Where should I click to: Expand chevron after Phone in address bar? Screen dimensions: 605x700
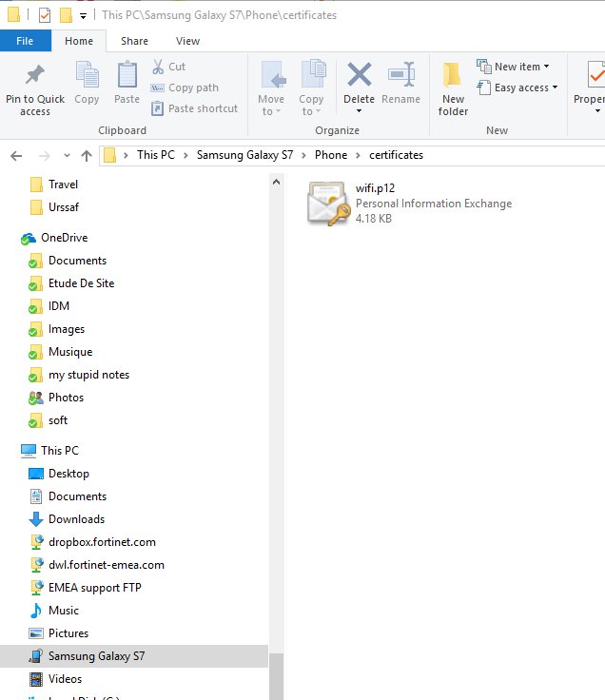[x=358, y=155]
